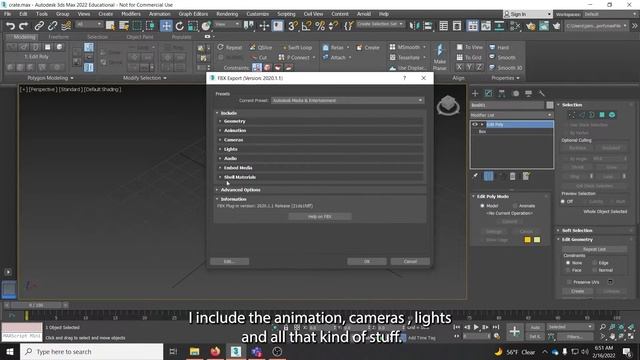Select the Animate radio button in Edit Poly Mode
This screenshot has width=640, height=360.
tap(515, 206)
